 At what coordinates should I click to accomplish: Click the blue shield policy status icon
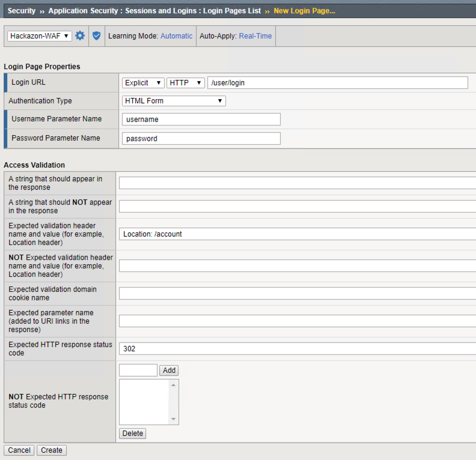pyautogui.click(x=97, y=36)
